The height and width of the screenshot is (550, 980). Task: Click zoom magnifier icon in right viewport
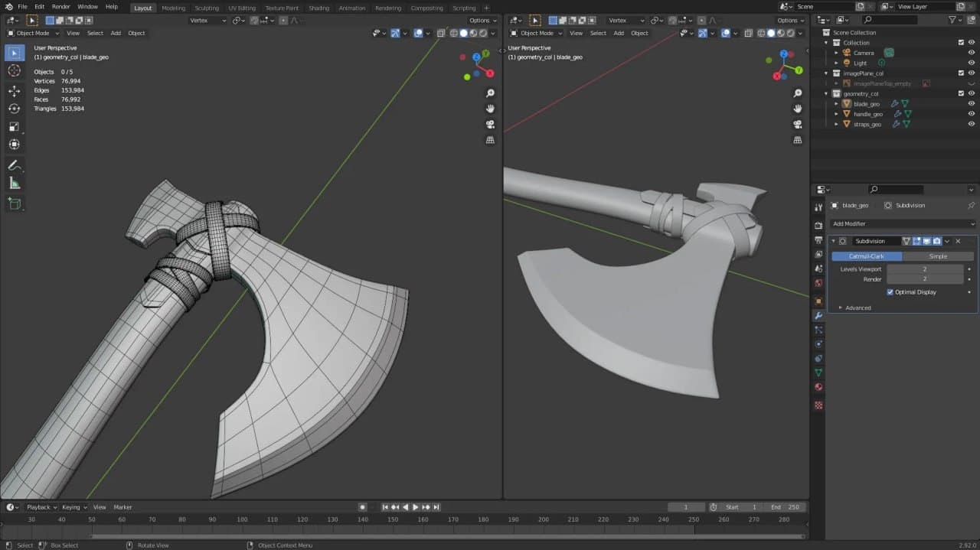(x=798, y=93)
